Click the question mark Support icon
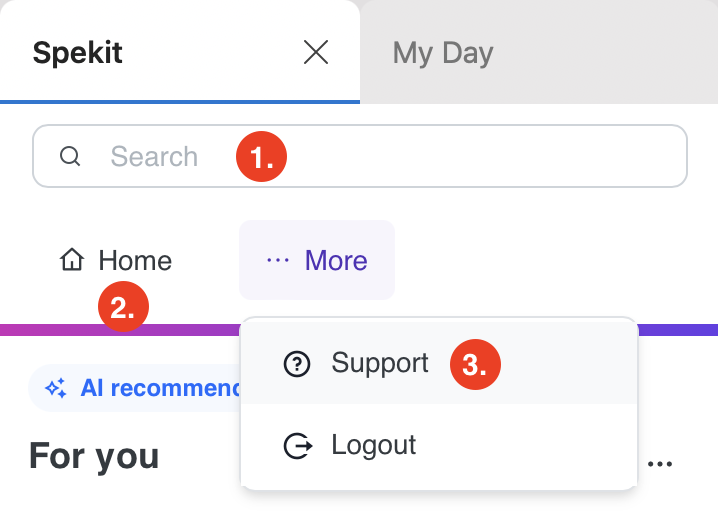This screenshot has height=518, width=718. click(297, 364)
